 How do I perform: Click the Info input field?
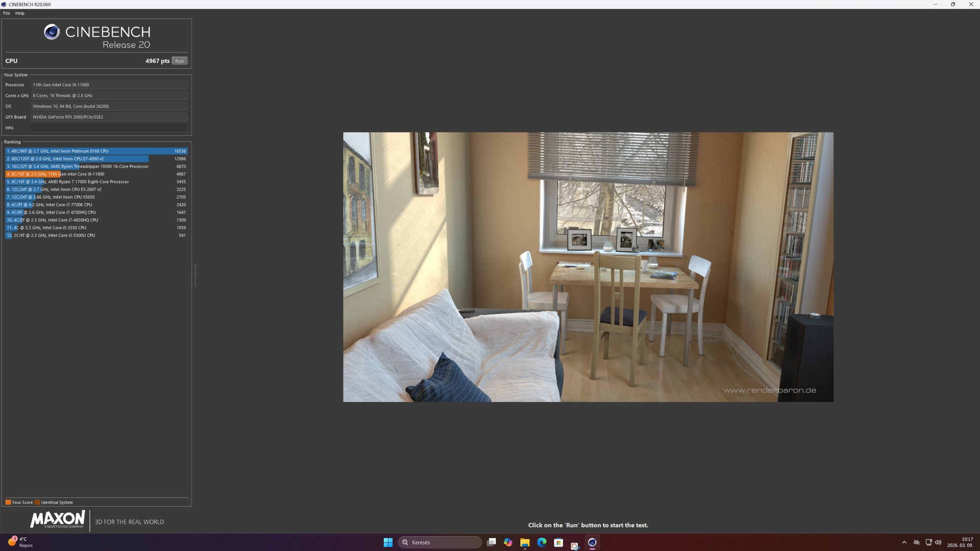[x=109, y=128]
